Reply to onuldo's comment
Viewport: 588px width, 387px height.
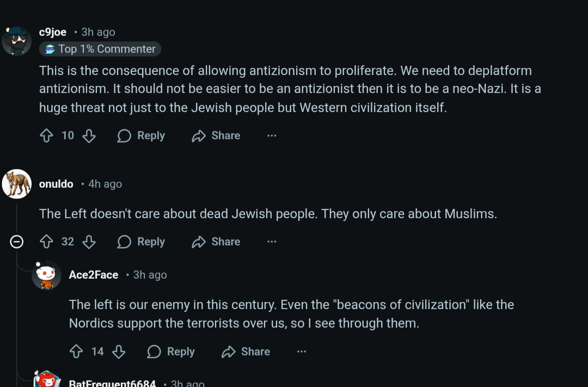tap(141, 242)
